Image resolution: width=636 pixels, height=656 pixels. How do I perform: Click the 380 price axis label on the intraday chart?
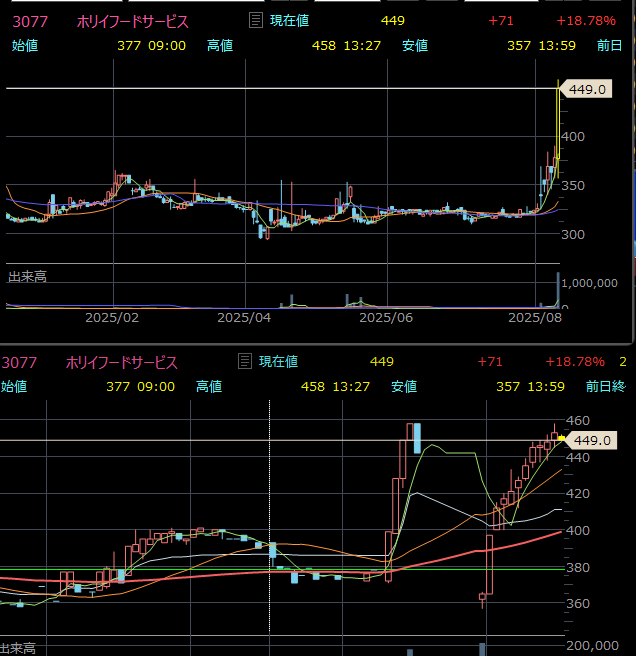pyautogui.click(x=578, y=568)
